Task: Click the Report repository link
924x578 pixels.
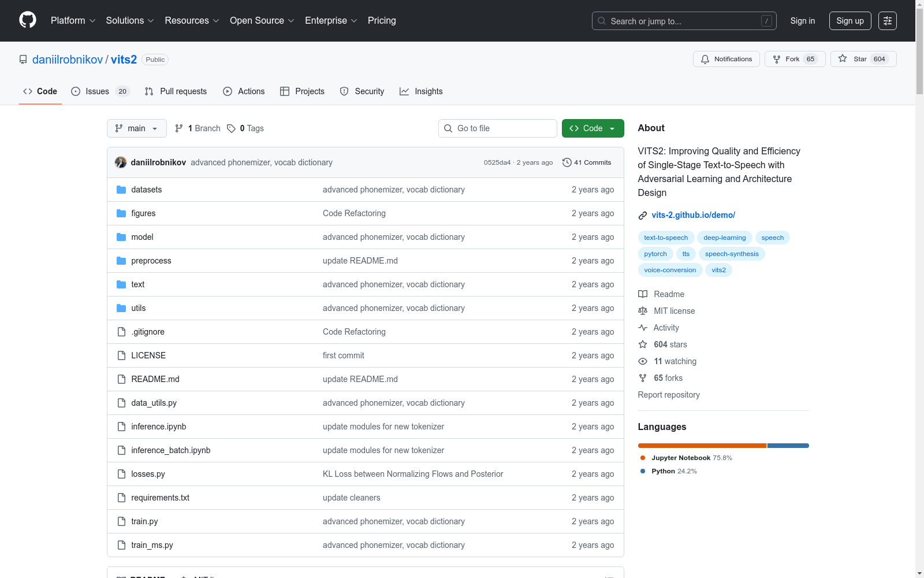Action: (669, 395)
